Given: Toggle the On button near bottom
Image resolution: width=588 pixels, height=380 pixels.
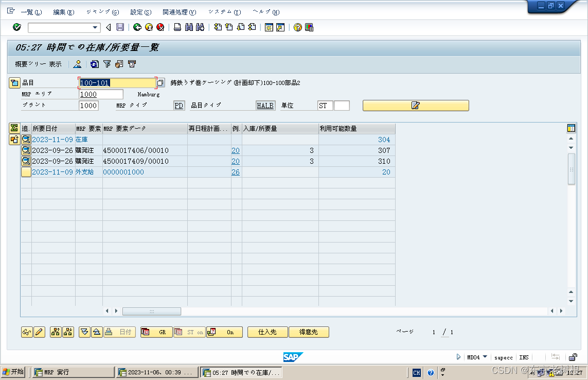Looking at the screenshot, I should click(x=224, y=332).
